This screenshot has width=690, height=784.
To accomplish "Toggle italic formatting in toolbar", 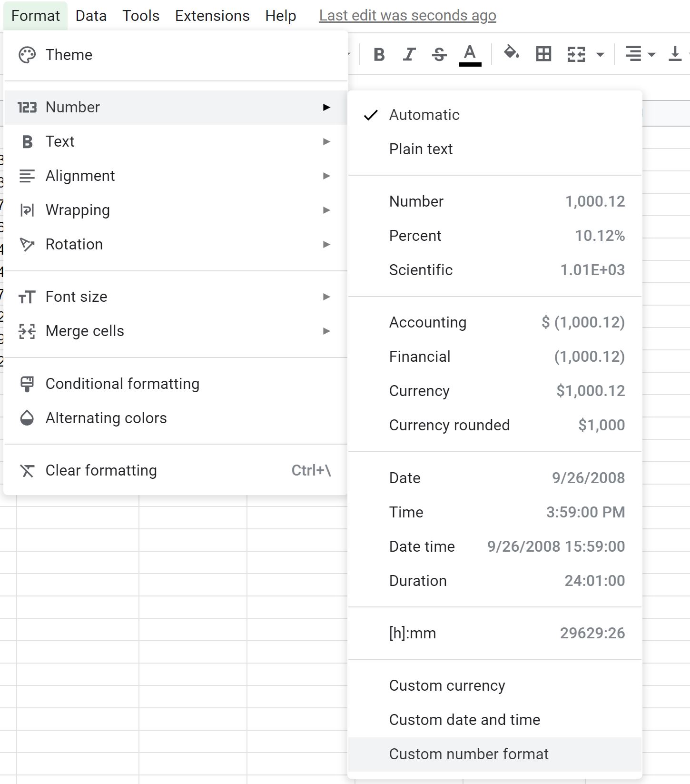I will click(409, 54).
